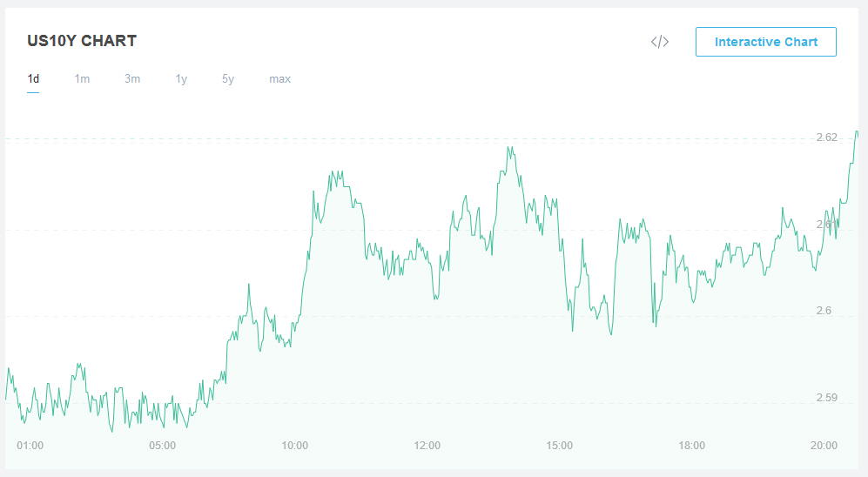Click the 2.61 y-axis label behind the line
868x477 pixels.
826,225
